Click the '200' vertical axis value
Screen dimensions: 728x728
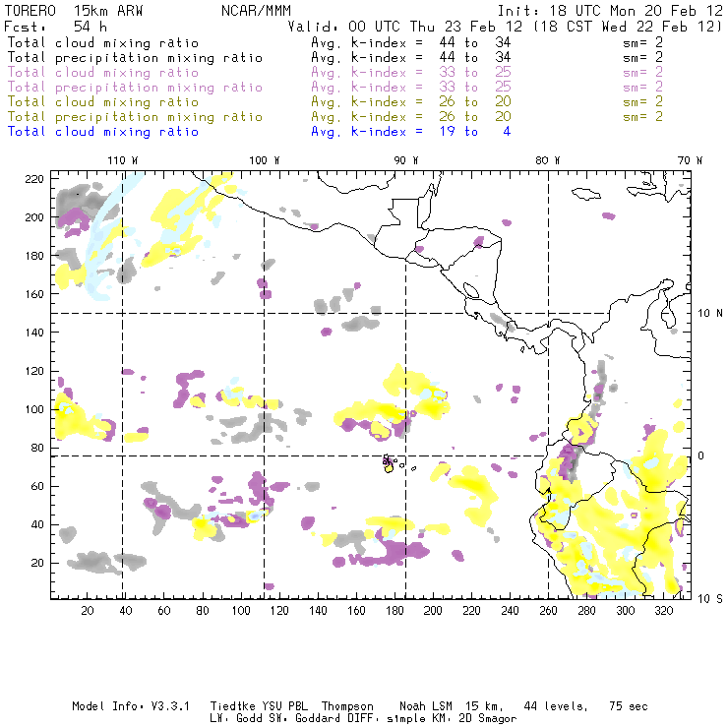tap(34, 217)
